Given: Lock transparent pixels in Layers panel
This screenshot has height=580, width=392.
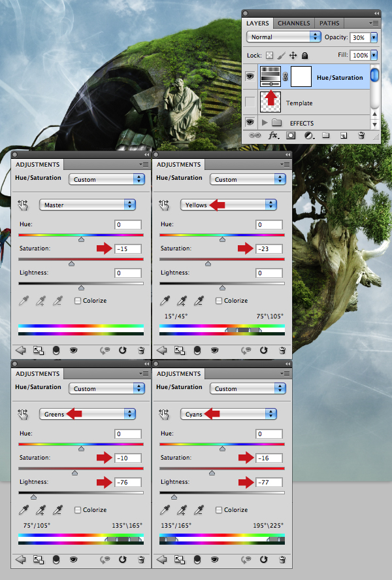Looking at the screenshot, I should pyautogui.click(x=270, y=56).
